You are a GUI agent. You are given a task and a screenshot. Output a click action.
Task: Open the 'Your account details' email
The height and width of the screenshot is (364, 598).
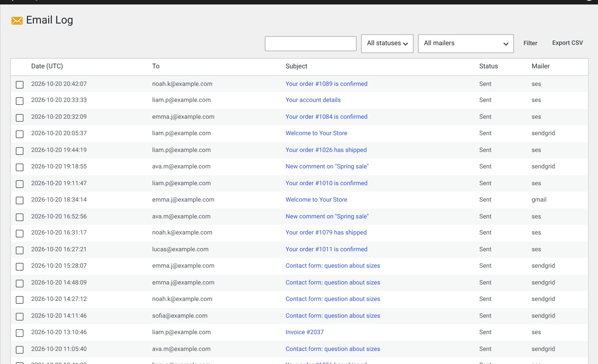click(313, 100)
